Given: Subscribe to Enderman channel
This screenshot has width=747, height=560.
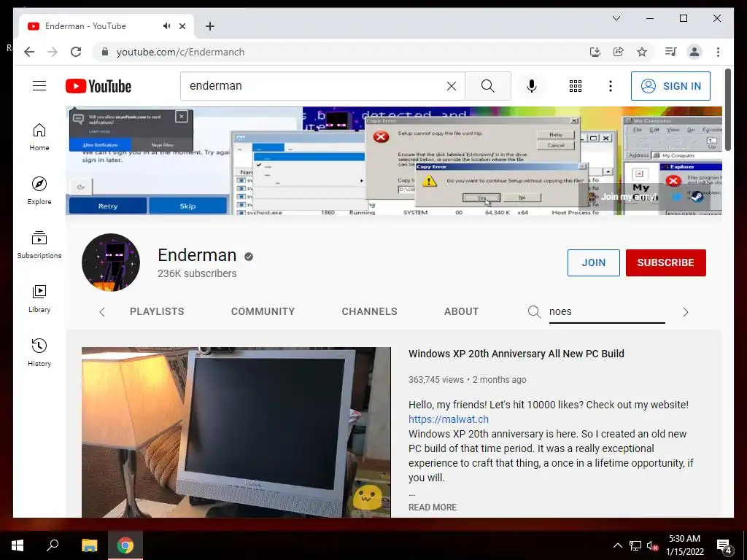Looking at the screenshot, I should click(665, 262).
